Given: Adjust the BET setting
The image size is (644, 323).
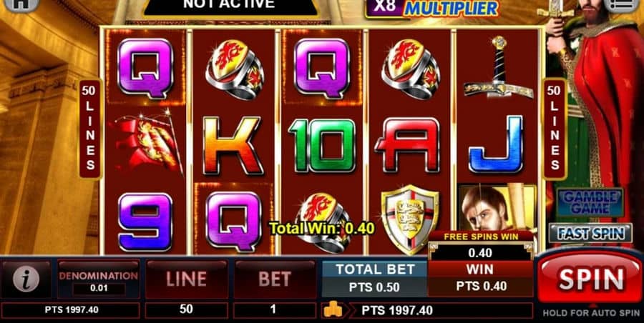Looking at the screenshot, I should [x=275, y=279].
